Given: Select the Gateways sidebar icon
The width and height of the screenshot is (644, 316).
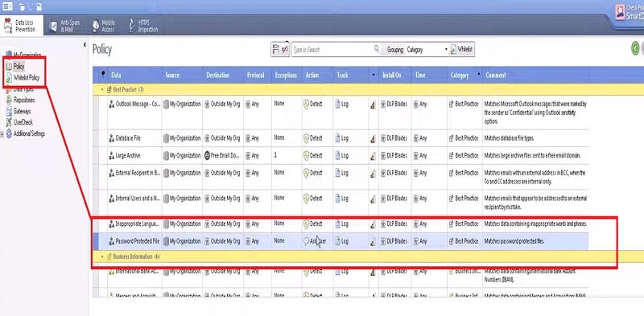Looking at the screenshot, I should 9,111.
